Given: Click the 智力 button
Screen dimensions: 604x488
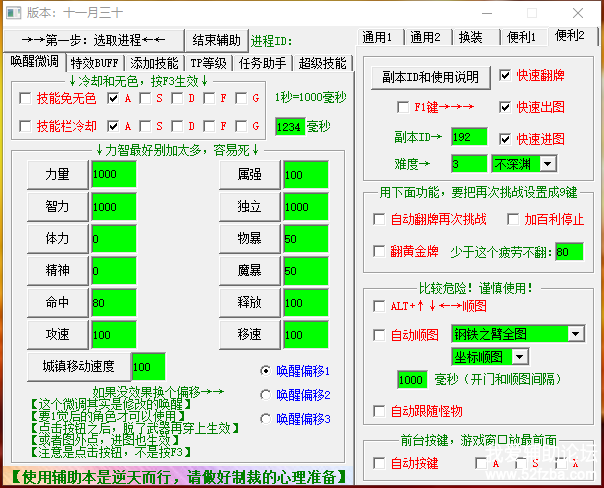Looking at the screenshot, I should click(58, 207).
